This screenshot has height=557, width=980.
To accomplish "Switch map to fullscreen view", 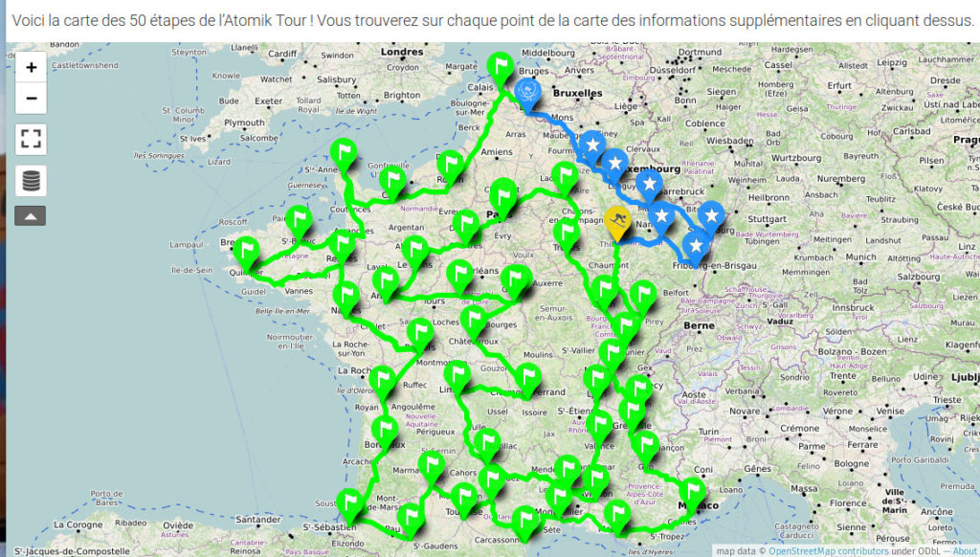I will click(32, 139).
